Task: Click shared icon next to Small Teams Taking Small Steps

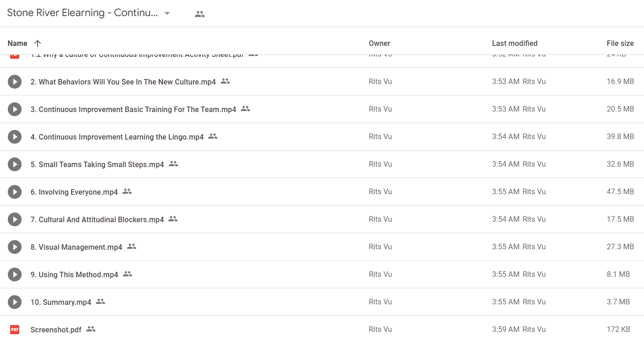Action: 173,164
